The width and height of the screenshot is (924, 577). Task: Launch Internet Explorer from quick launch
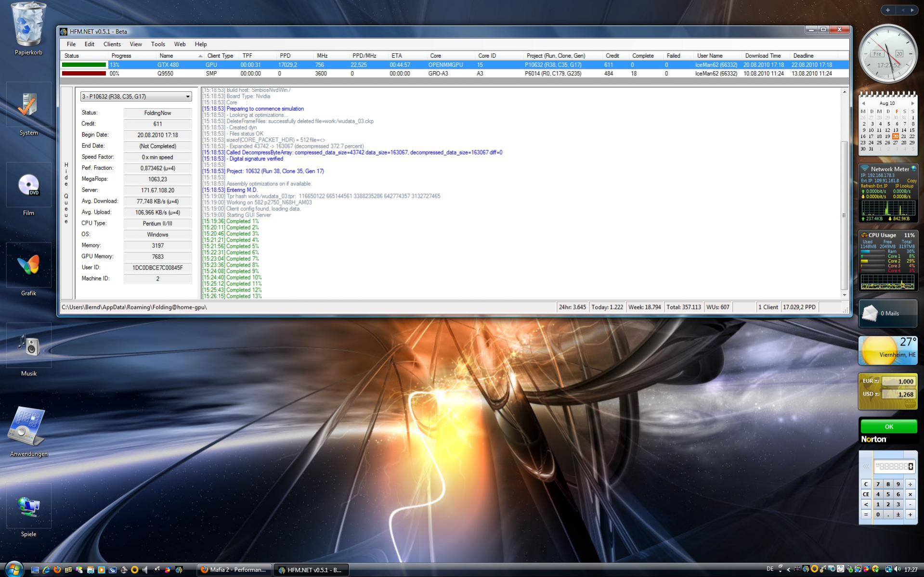point(46,570)
